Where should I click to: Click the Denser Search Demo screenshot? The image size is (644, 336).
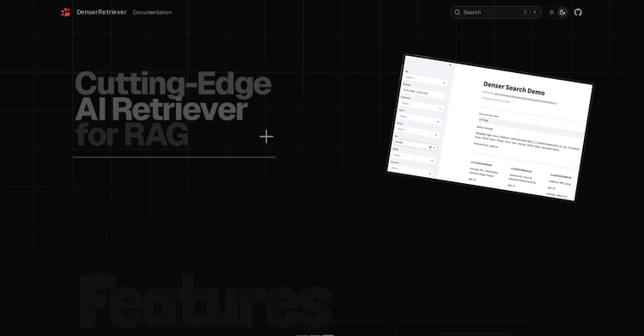click(490, 127)
